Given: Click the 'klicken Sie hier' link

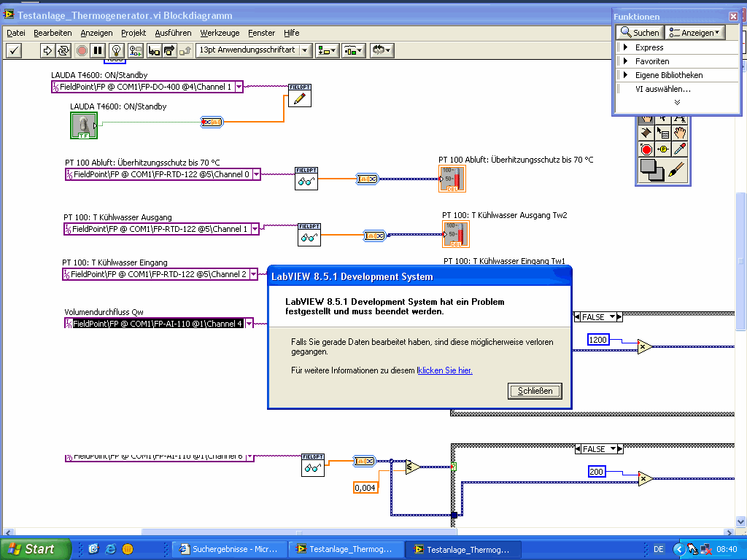Looking at the screenshot, I should (445, 370).
